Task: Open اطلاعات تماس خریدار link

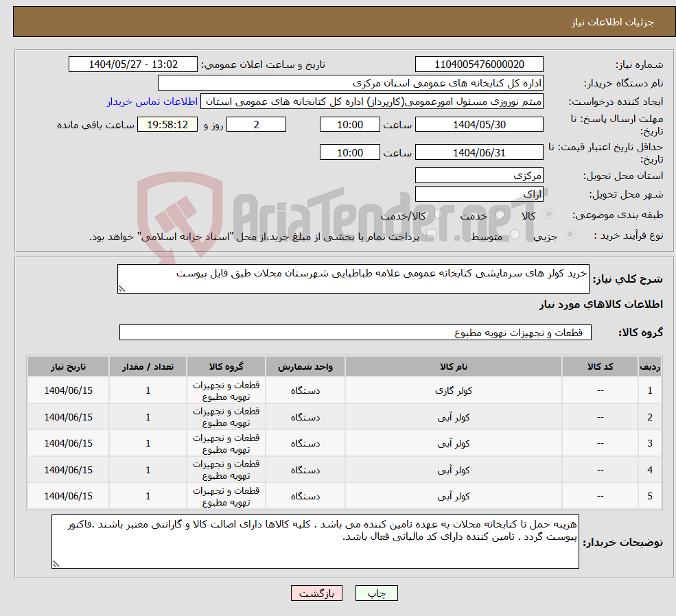Action: (x=152, y=102)
